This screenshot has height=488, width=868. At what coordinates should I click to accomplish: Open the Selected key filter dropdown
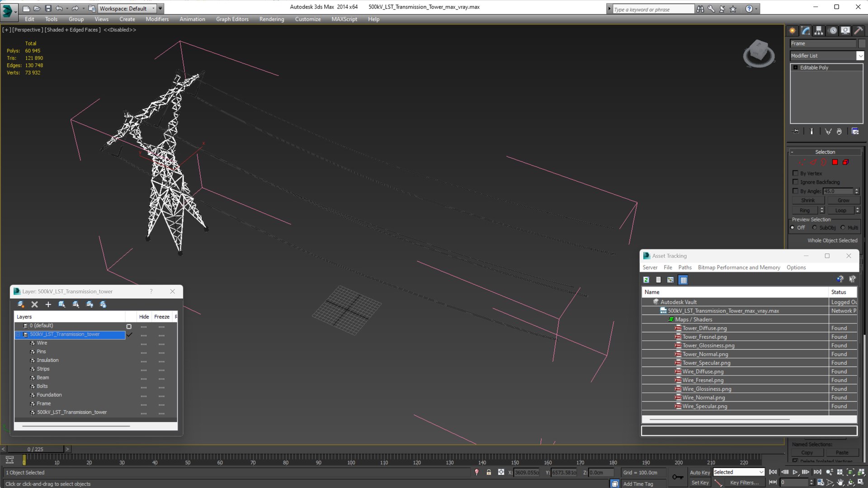click(x=761, y=472)
